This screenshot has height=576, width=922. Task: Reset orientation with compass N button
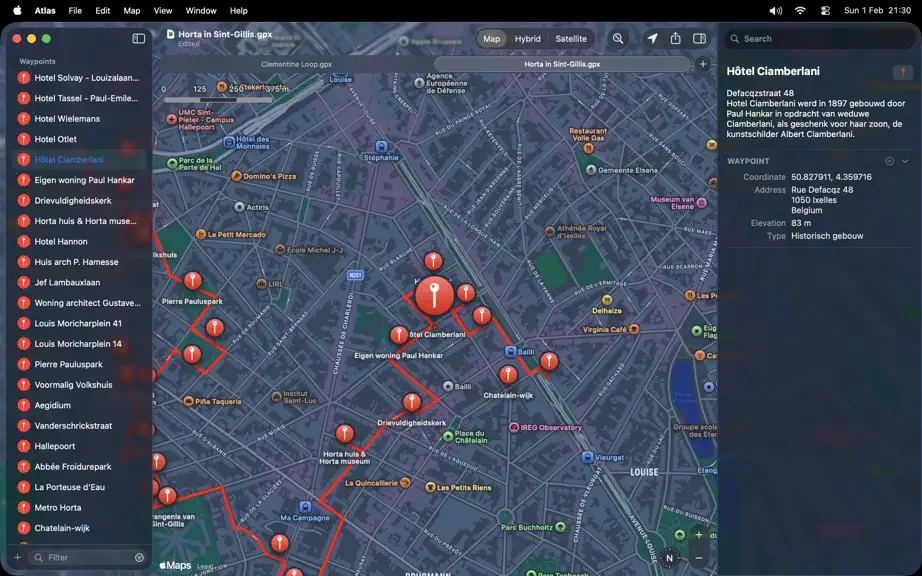(x=669, y=558)
